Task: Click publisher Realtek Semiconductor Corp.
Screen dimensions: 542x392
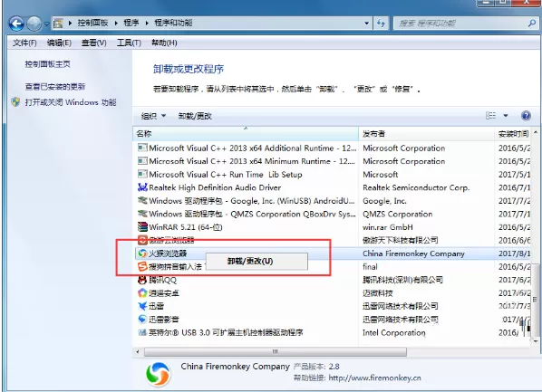Action: click(x=416, y=187)
